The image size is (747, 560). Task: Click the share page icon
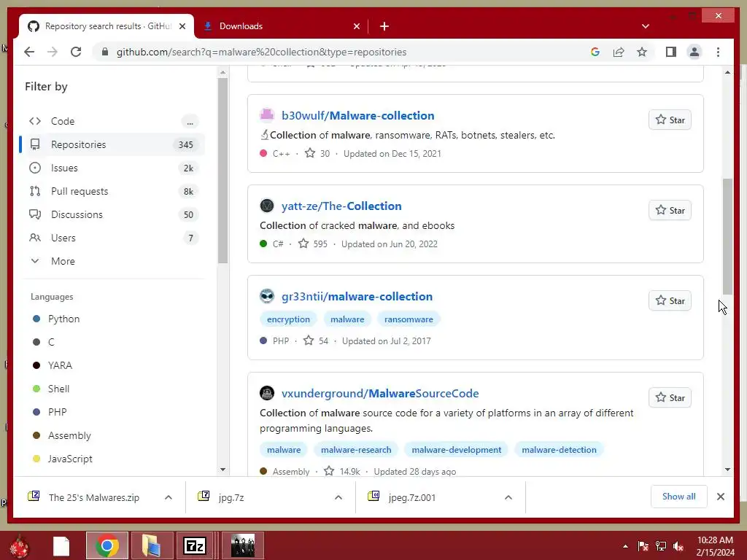coord(619,52)
